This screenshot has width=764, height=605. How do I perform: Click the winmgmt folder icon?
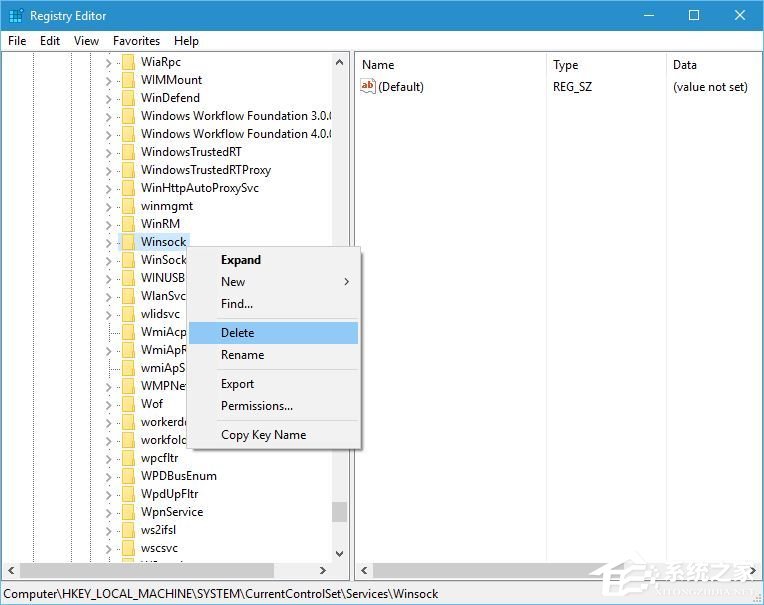point(127,206)
